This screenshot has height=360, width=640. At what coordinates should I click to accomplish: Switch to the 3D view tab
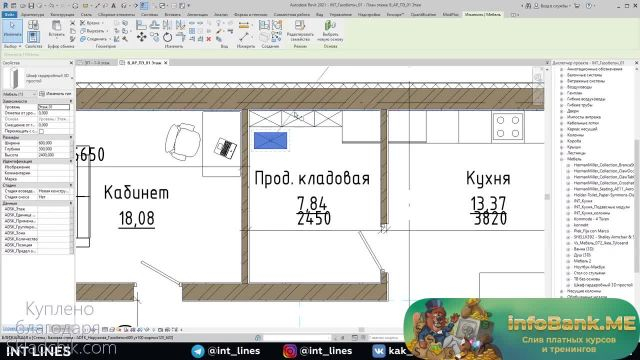tap(97, 63)
